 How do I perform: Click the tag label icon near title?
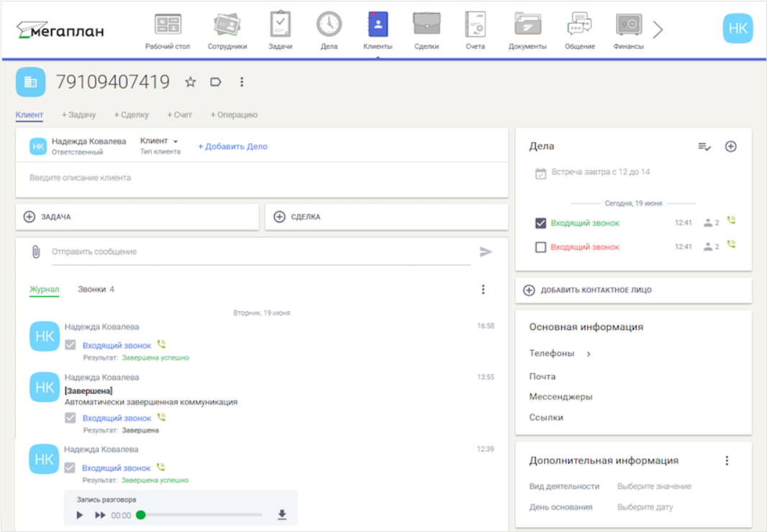coord(215,82)
